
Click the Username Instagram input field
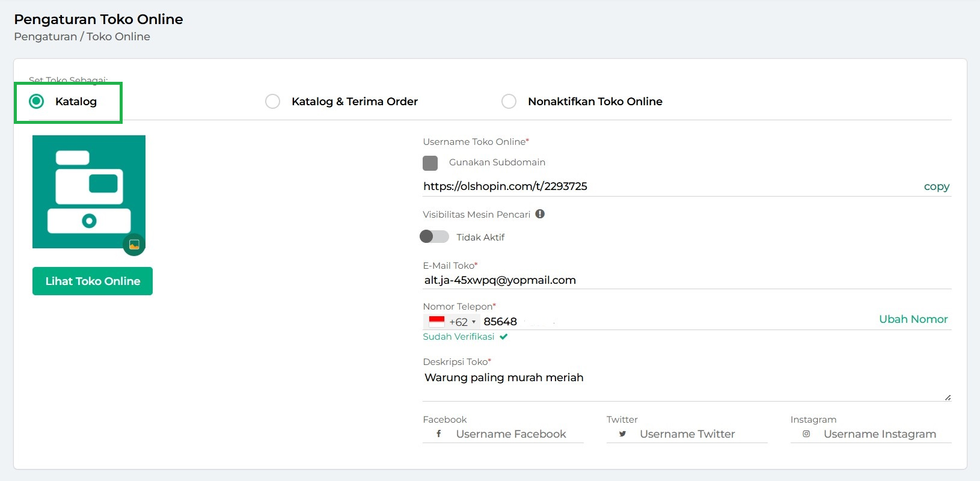click(879, 434)
